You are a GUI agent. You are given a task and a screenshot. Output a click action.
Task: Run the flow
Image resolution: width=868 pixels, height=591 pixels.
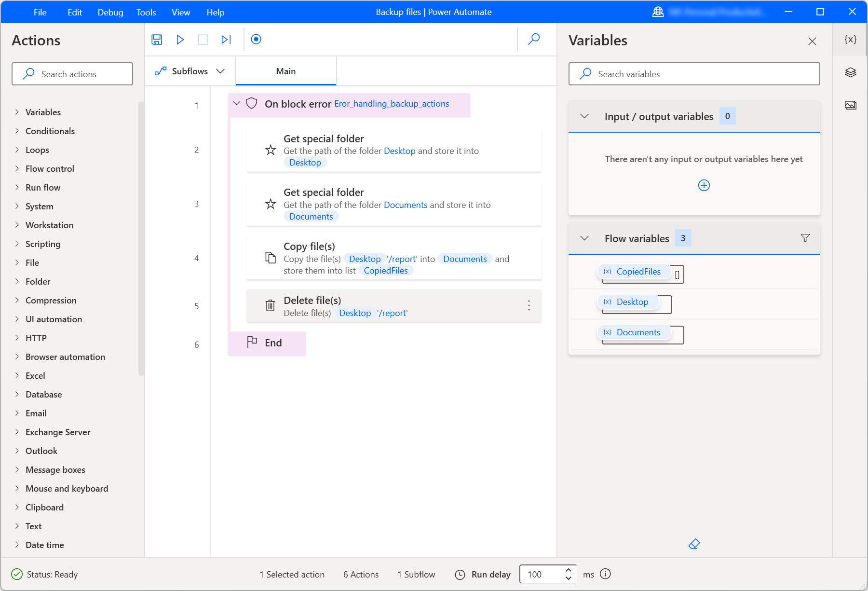click(180, 40)
